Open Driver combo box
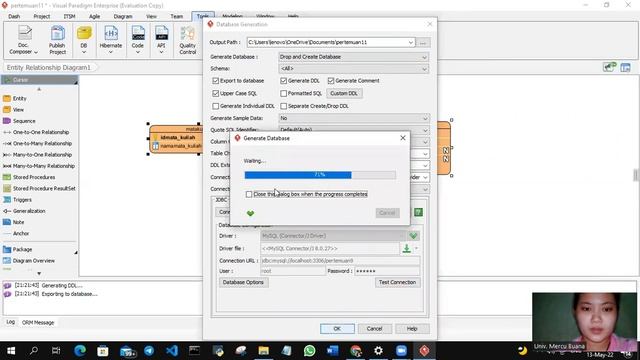This screenshot has width=640, height=360. (333, 236)
